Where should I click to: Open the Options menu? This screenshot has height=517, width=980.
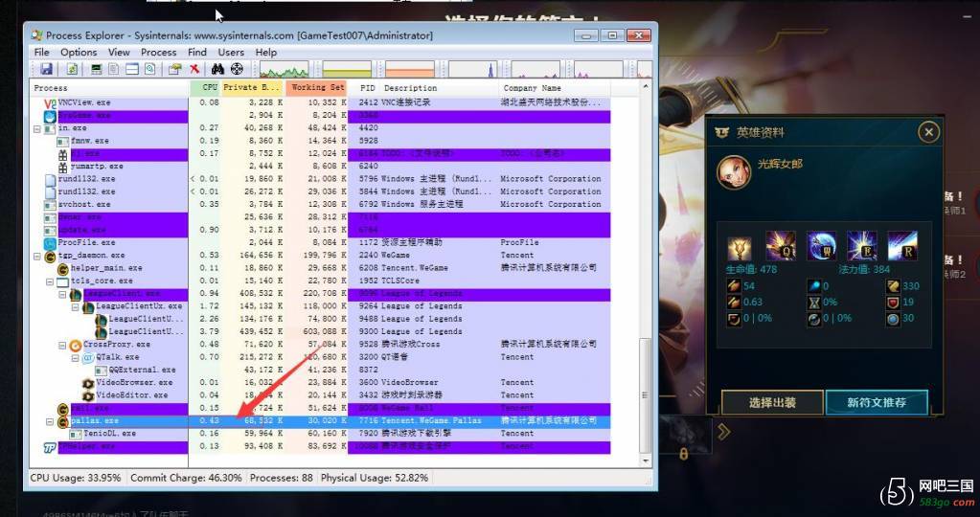point(79,53)
